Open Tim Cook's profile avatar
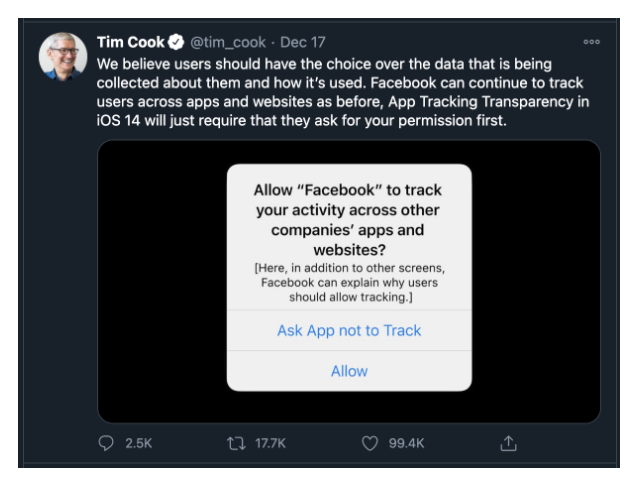The width and height of the screenshot is (633, 485). pyautogui.click(x=62, y=56)
